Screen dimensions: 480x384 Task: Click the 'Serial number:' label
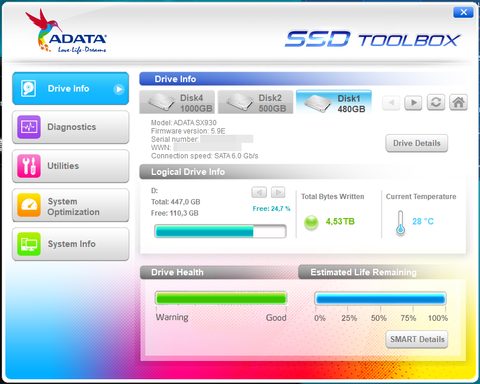(x=175, y=139)
